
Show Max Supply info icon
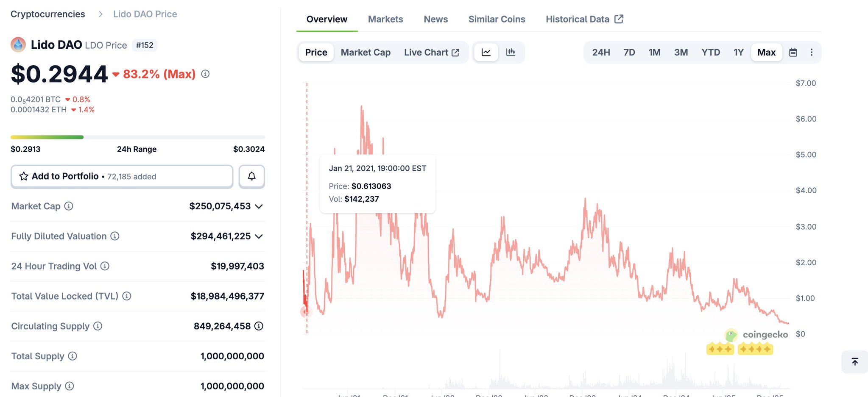pos(70,386)
